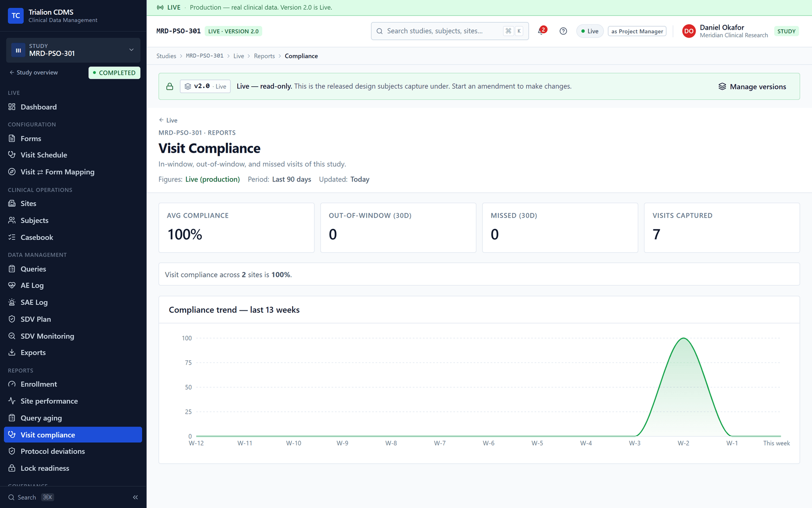Image resolution: width=812 pixels, height=508 pixels.
Task: Open Site performance report
Action: tap(73, 401)
